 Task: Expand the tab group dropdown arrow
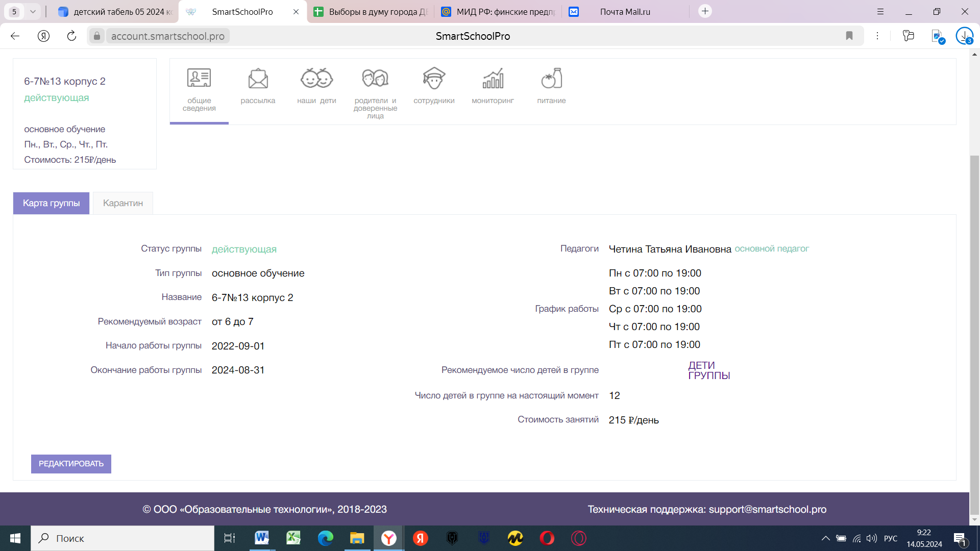pyautogui.click(x=33, y=11)
